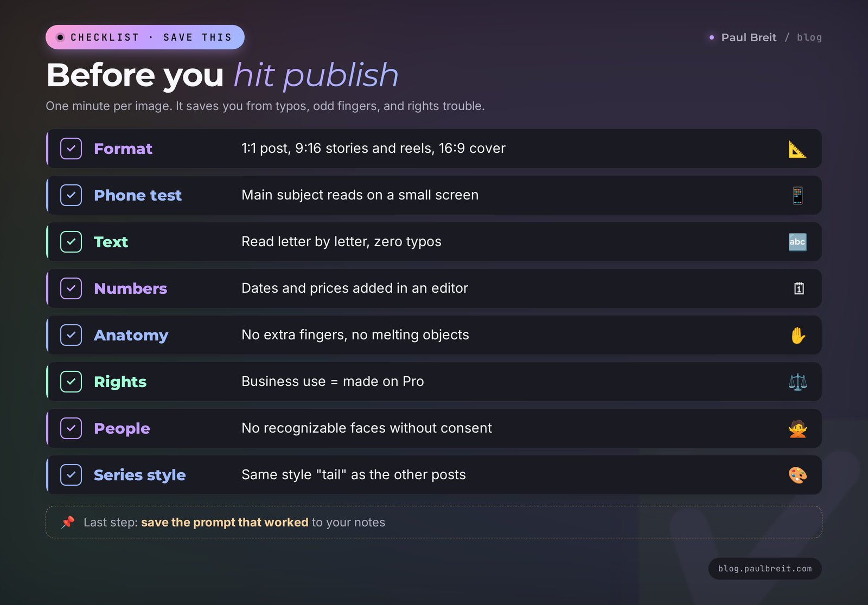Viewport: 868px width, 605px height.
Task: Toggle the Format checkbox
Action: (x=71, y=149)
